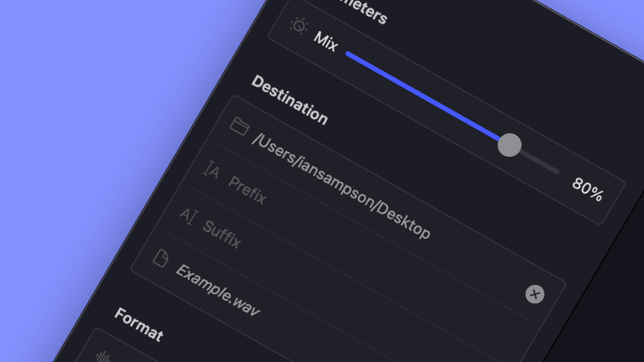Click the Example.wav filename preview

(217, 291)
